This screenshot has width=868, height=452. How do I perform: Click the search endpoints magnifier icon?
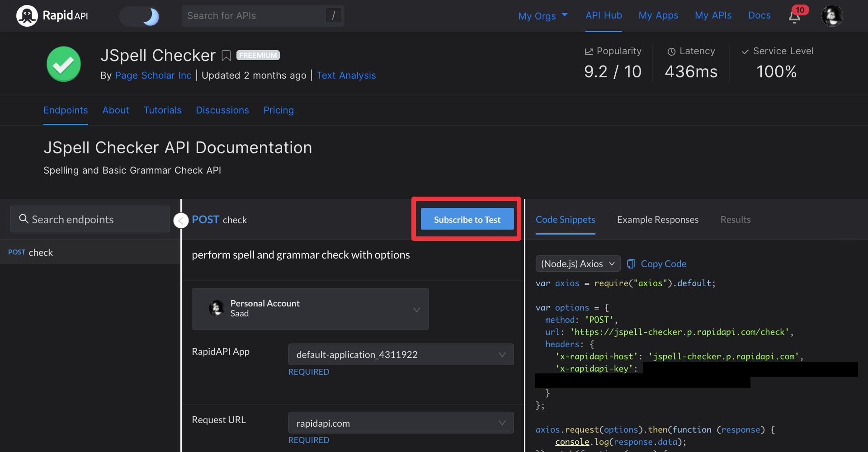[x=24, y=219]
